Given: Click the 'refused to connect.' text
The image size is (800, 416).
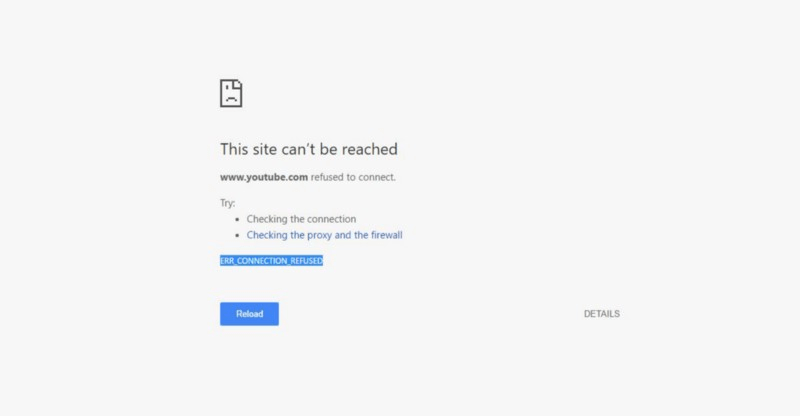Looking at the screenshot, I should 353,177.
